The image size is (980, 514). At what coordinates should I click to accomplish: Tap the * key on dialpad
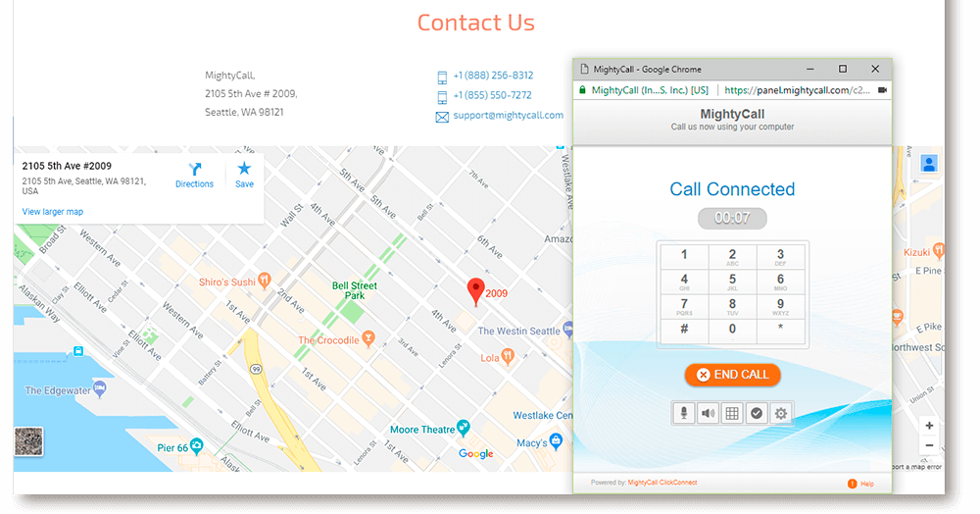click(780, 332)
